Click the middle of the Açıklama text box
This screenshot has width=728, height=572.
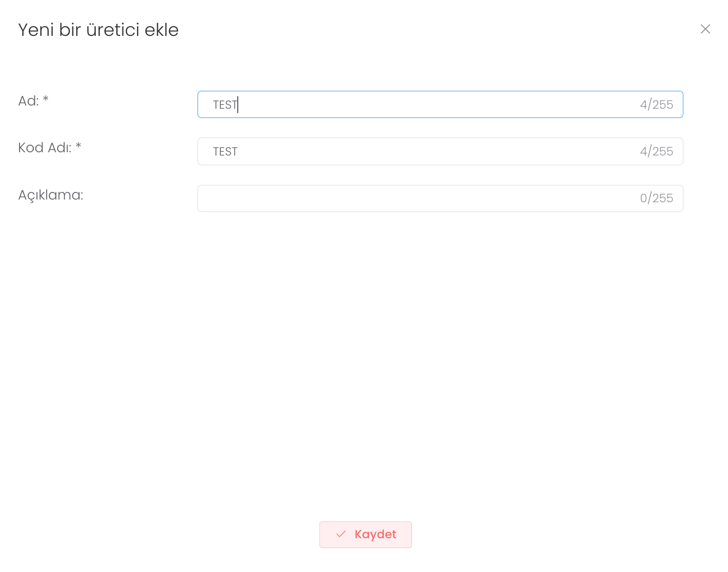[440, 198]
